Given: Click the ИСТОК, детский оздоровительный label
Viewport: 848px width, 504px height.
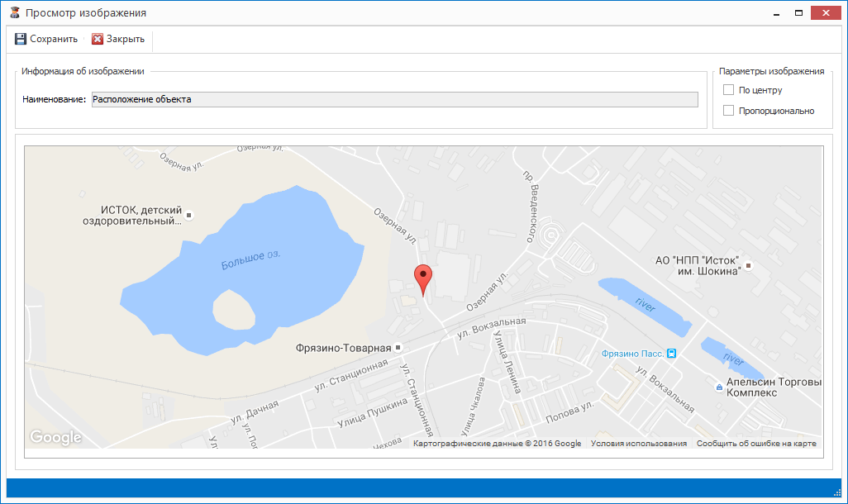Looking at the screenshot, I should tap(132, 215).
